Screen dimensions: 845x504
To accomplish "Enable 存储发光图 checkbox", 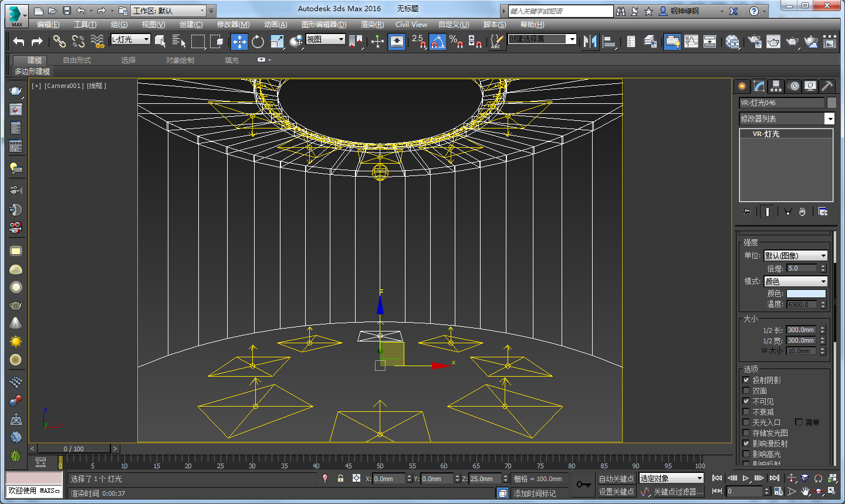I will click(746, 433).
